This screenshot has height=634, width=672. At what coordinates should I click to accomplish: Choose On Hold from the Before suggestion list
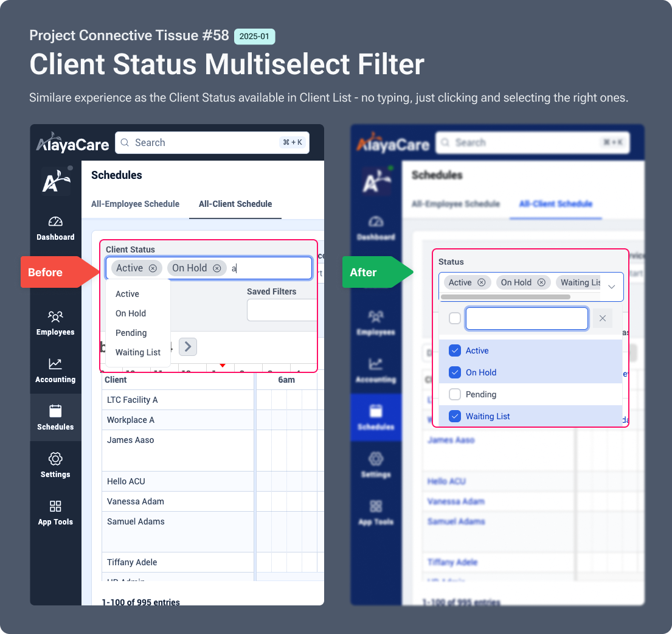(138, 313)
